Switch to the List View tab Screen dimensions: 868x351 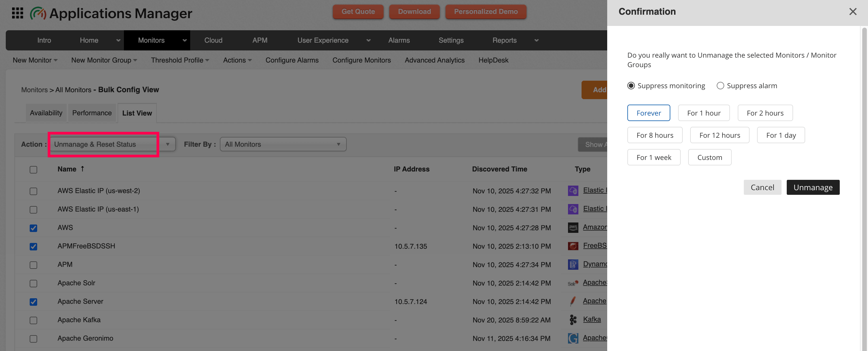coord(137,113)
